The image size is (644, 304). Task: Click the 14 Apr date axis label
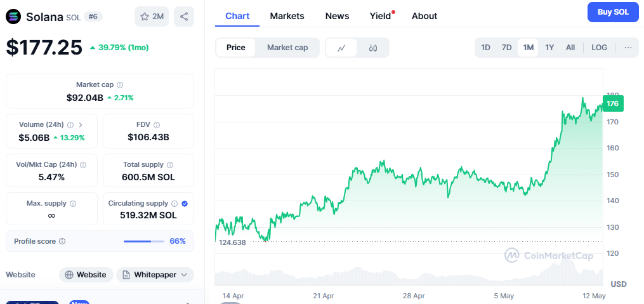233,296
